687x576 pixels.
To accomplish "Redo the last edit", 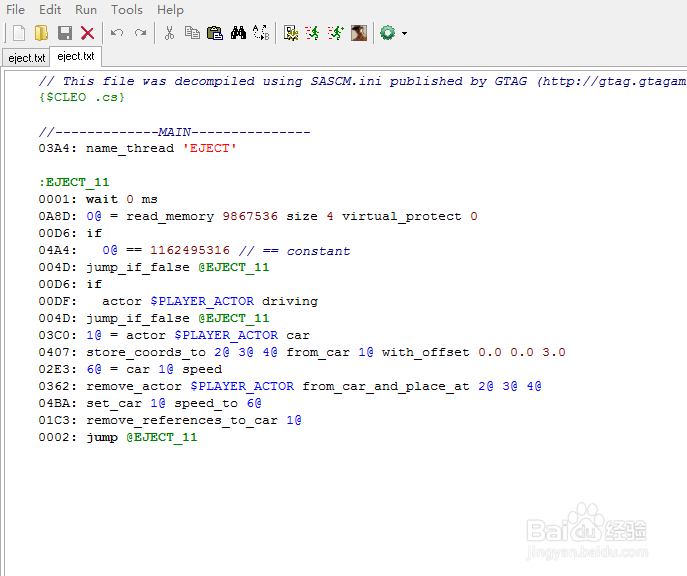I will 140,33.
